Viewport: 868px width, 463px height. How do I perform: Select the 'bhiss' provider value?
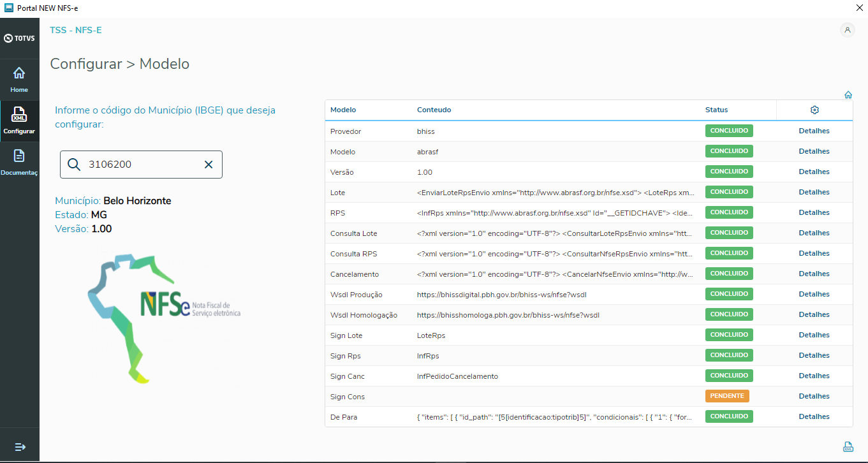click(426, 131)
